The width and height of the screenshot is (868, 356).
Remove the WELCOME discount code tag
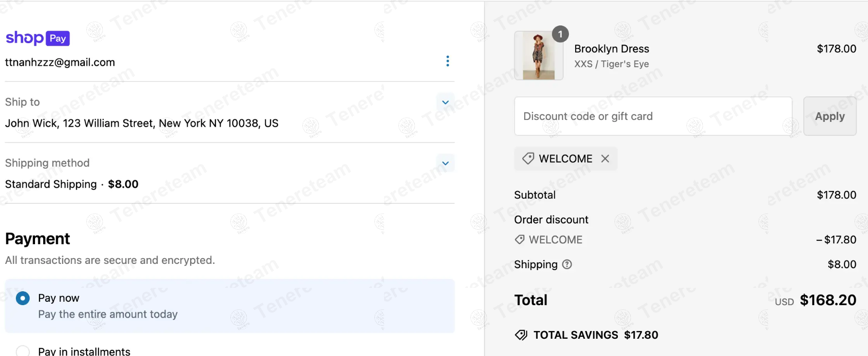(605, 159)
